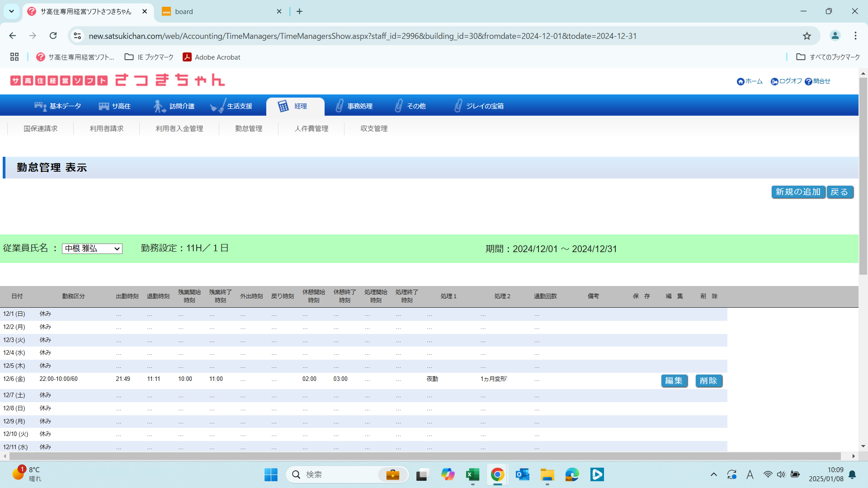This screenshot has height=488, width=868.
Task: Click the browser address bar URL
Action: tap(362, 36)
